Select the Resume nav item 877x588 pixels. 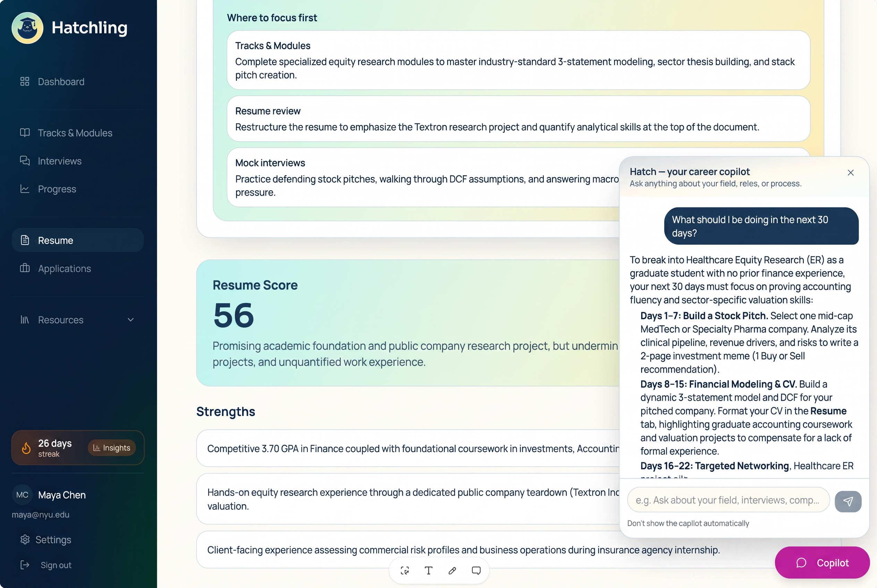[x=78, y=240]
